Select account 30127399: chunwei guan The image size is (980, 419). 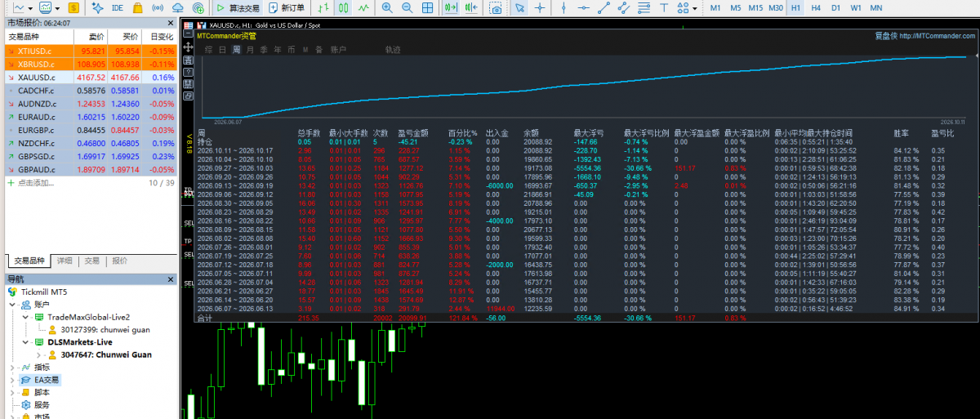pyautogui.click(x=105, y=329)
